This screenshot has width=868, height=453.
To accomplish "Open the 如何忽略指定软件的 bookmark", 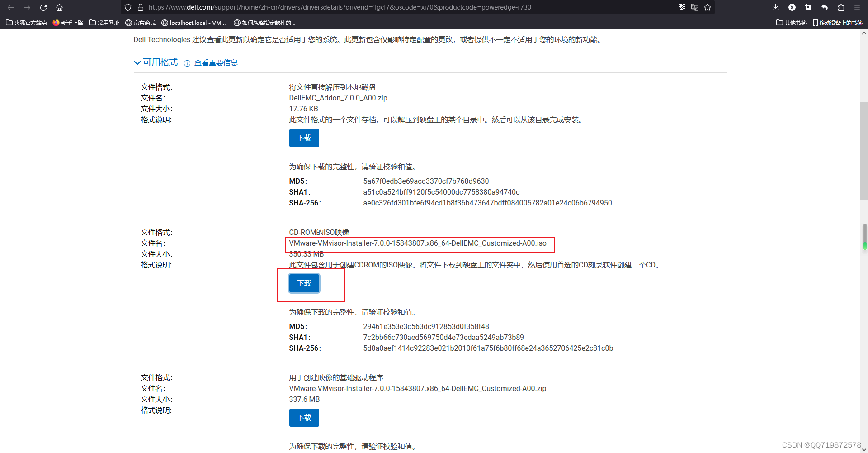I will point(264,23).
